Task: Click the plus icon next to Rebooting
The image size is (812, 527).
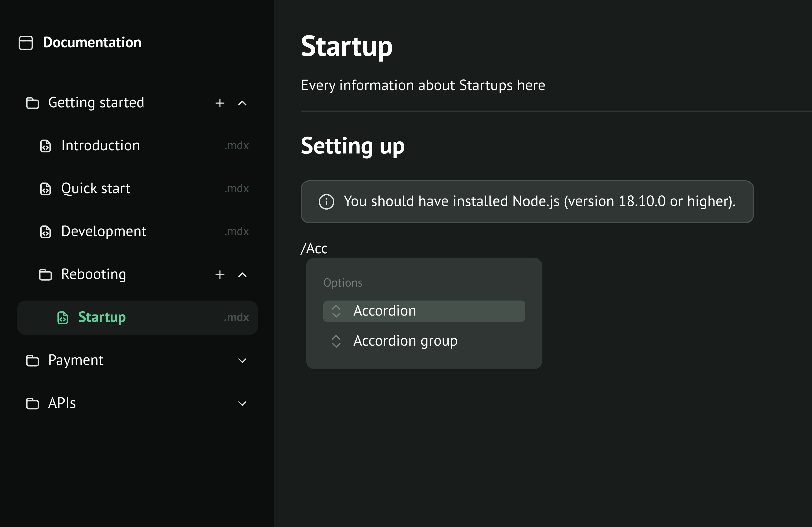Action: click(x=220, y=275)
